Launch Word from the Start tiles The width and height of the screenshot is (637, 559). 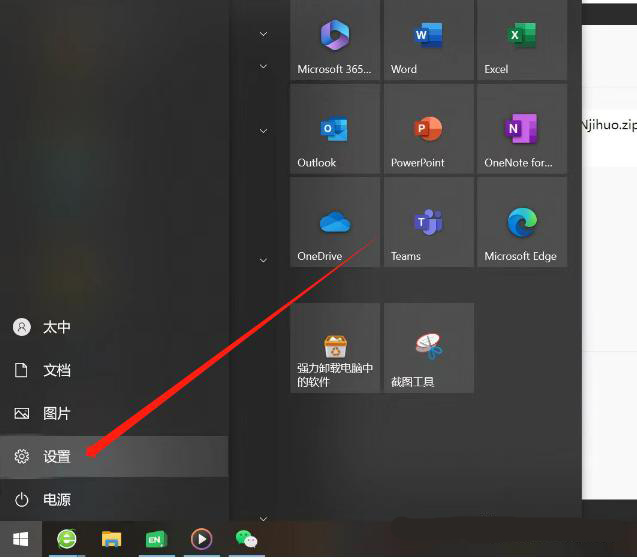pos(429,41)
